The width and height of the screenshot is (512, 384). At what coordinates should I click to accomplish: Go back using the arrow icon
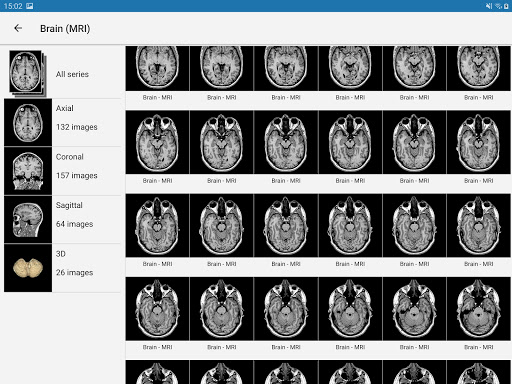[18, 28]
